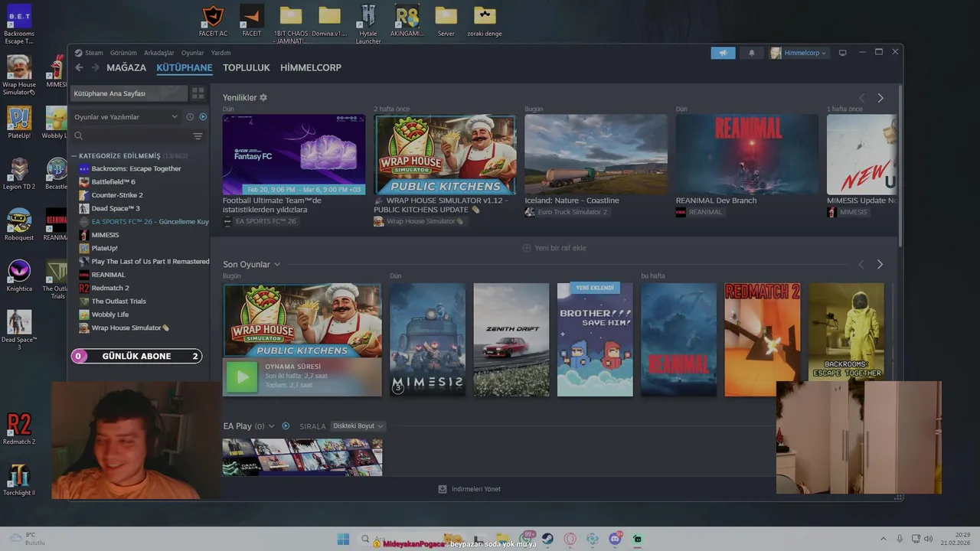Open the HİMMELCORP profile tab
Viewport: 980px width, 551px height.
[x=311, y=67]
